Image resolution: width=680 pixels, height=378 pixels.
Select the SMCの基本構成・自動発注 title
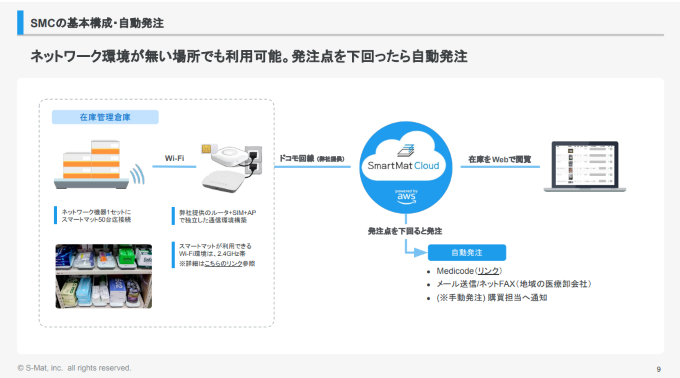pyautogui.click(x=97, y=23)
